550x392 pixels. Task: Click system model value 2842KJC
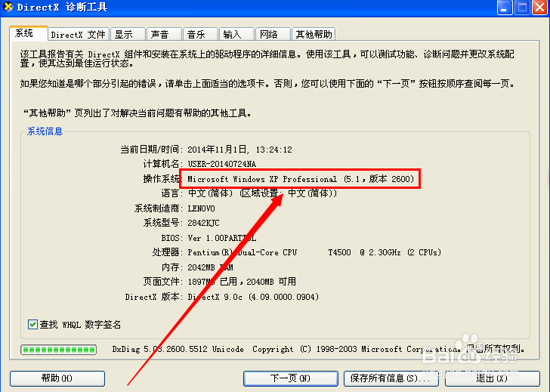(203, 223)
